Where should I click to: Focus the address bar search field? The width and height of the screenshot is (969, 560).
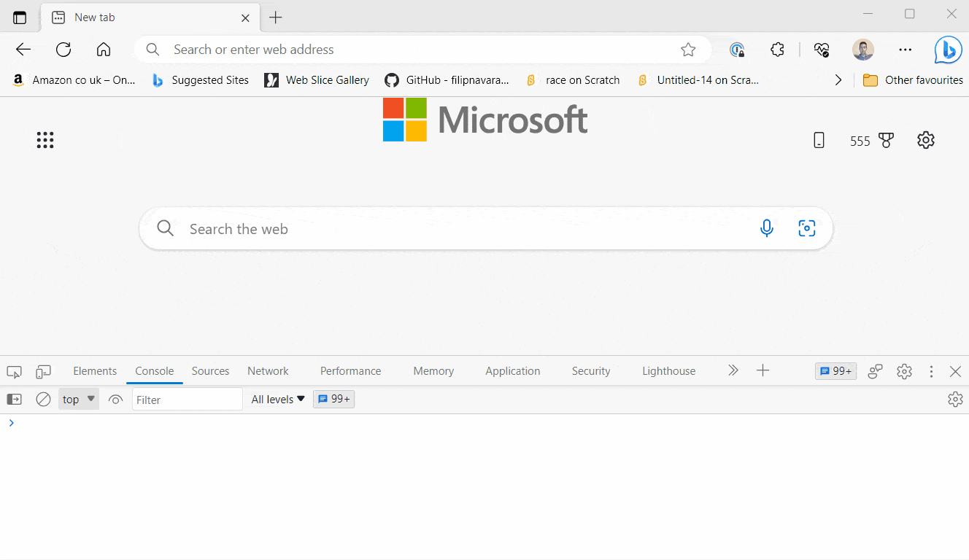point(423,50)
